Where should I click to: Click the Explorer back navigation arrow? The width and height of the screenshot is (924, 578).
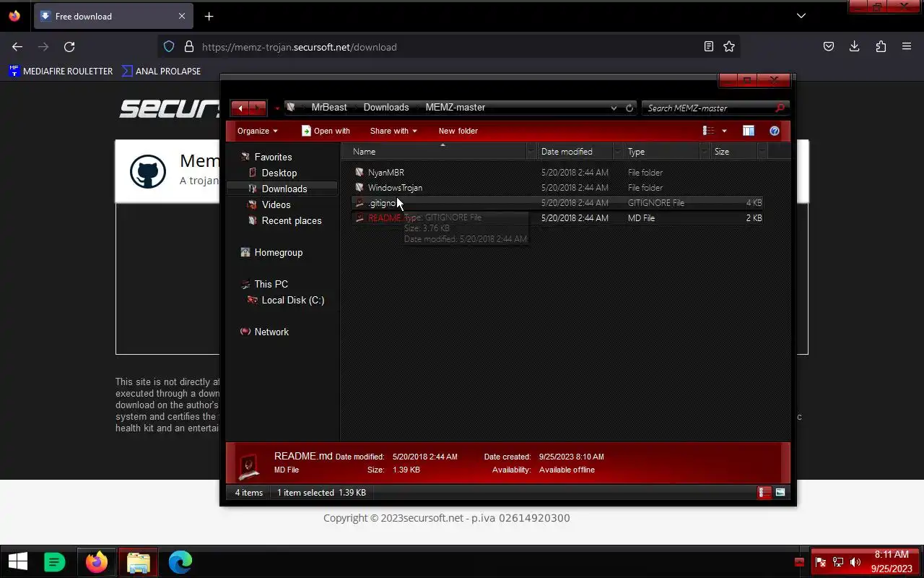coord(240,108)
